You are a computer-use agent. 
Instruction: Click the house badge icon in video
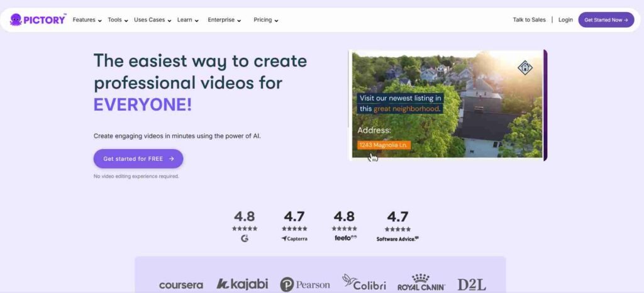point(525,68)
